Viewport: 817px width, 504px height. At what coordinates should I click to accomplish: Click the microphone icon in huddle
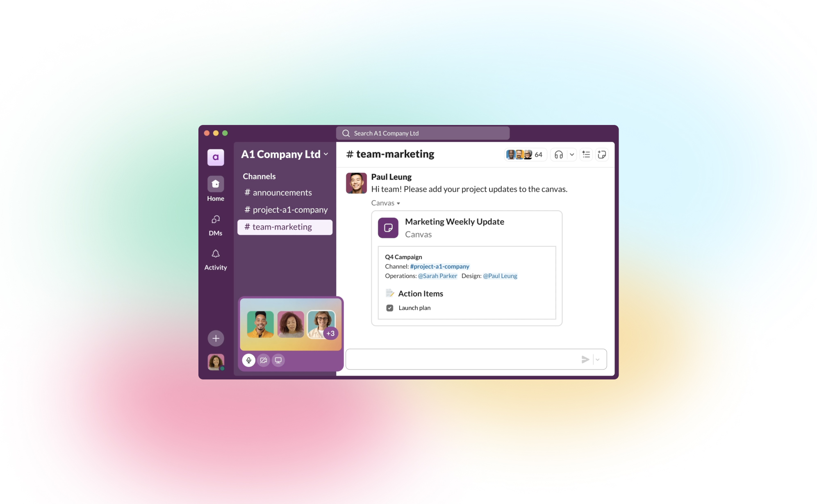248,361
